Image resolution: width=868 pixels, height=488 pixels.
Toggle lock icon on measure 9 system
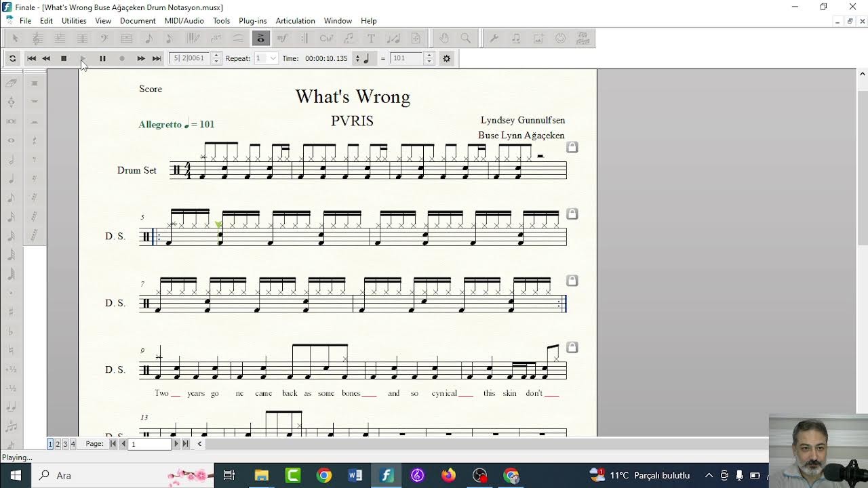(x=572, y=348)
